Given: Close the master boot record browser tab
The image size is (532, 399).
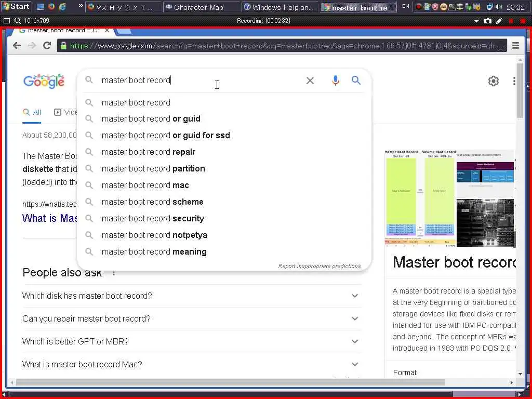Looking at the screenshot, I should click(x=107, y=31).
